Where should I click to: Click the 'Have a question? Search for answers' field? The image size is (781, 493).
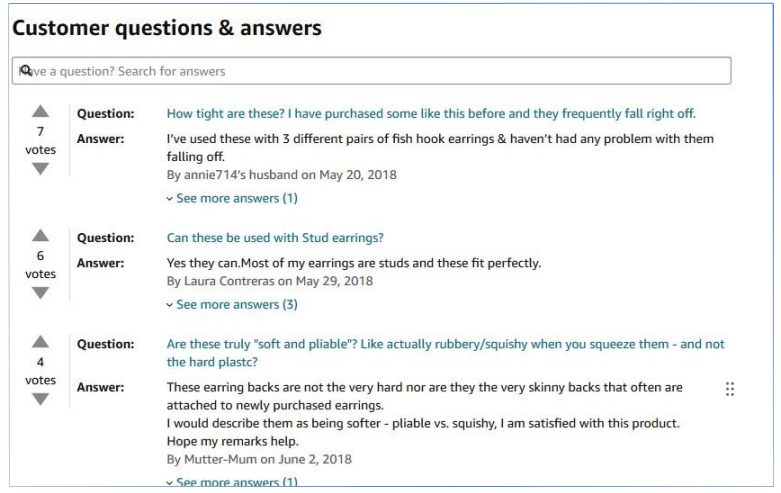372,71
